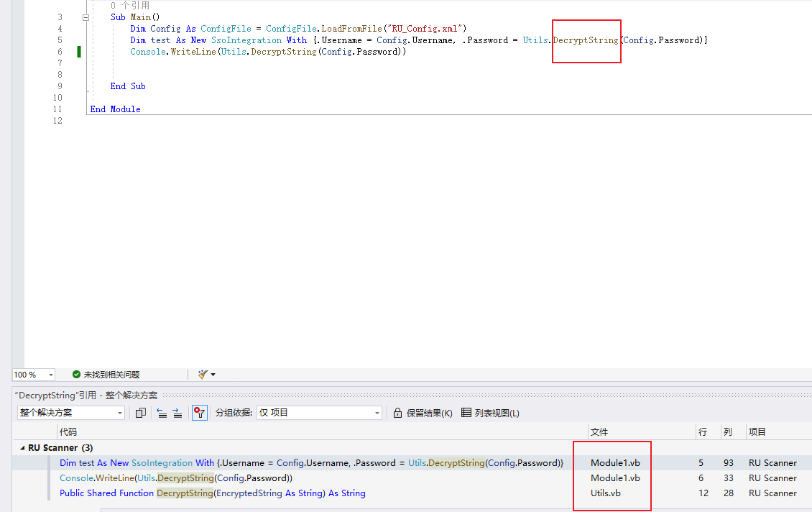Click the 代码 column header
This screenshot has height=512, width=812.
[x=68, y=431]
